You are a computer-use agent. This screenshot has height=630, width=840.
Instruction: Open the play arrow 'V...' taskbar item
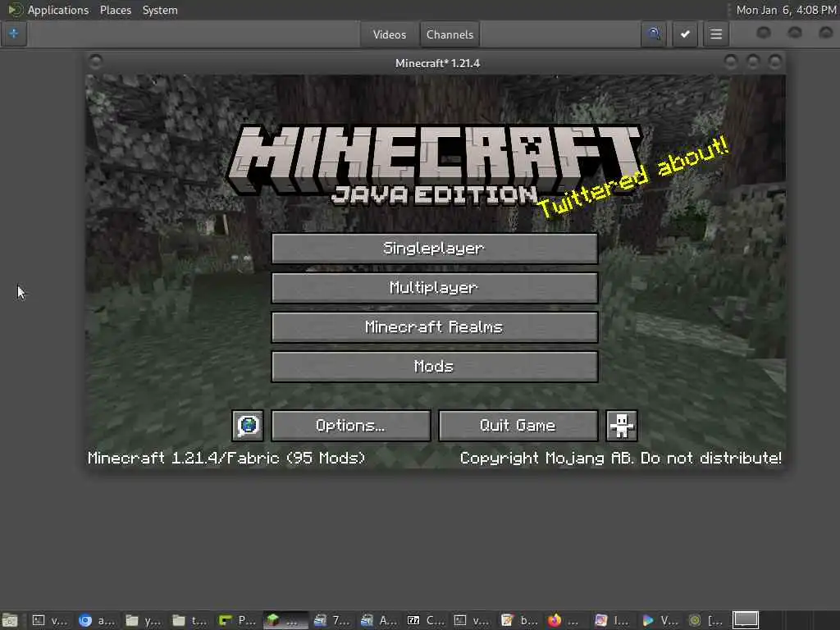coord(660,620)
